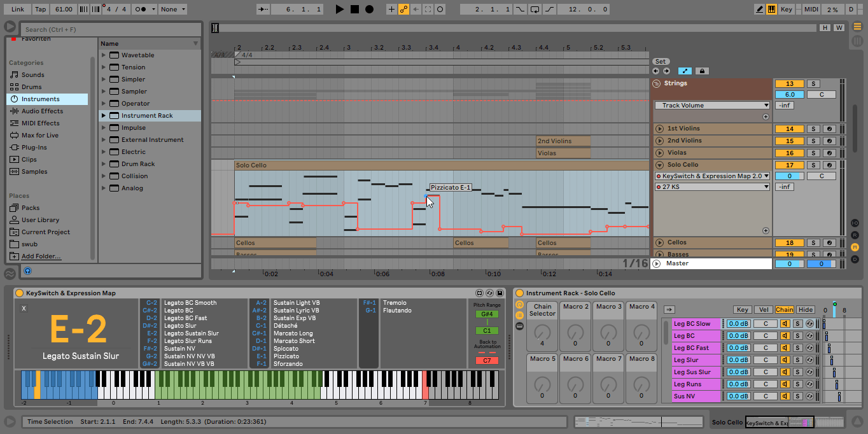This screenshot has height=434, width=868.
Task: Toggle the Loop switch in transport
Action: [535, 10]
